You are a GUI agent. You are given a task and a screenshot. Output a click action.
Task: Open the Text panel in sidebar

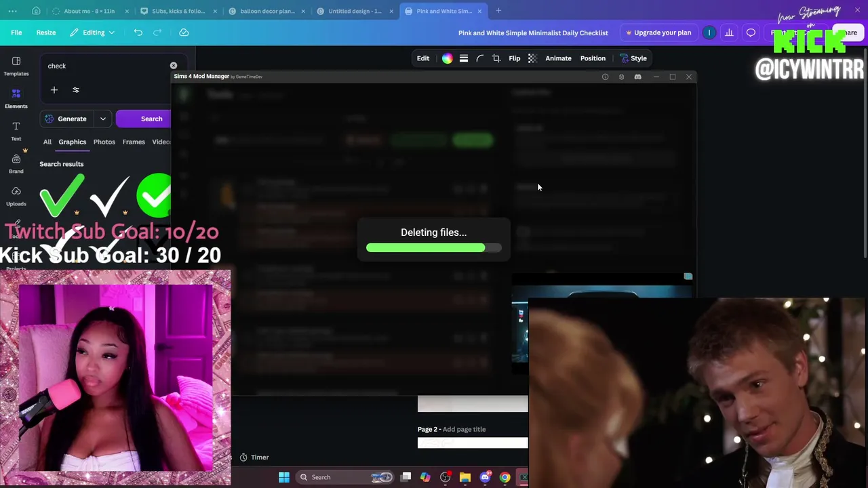click(16, 131)
